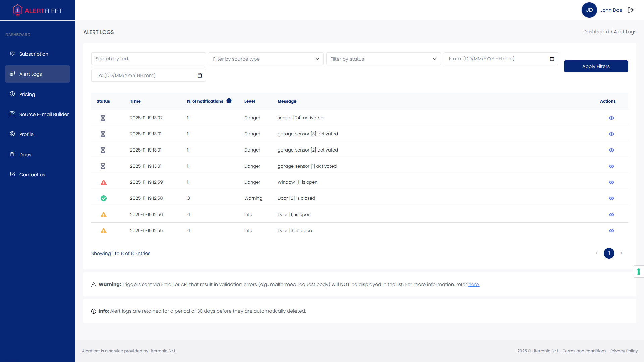
Task: Select the Pricing sidebar icon
Action: (x=12, y=94)
